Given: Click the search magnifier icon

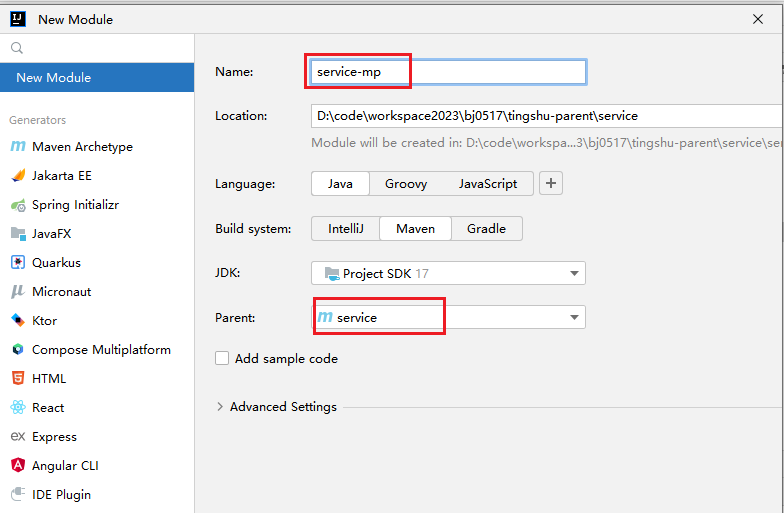Looking at the screenshot, I should tap(17, 48).
